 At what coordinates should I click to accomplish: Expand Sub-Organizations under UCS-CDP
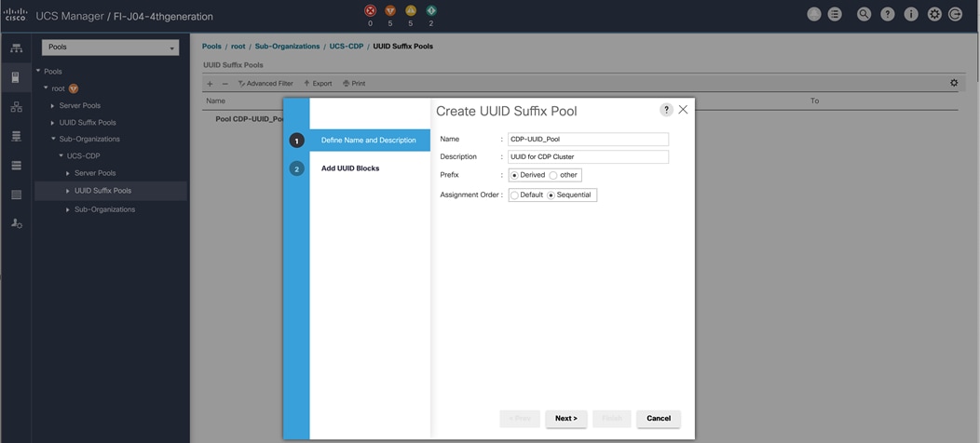click(68, 209)
